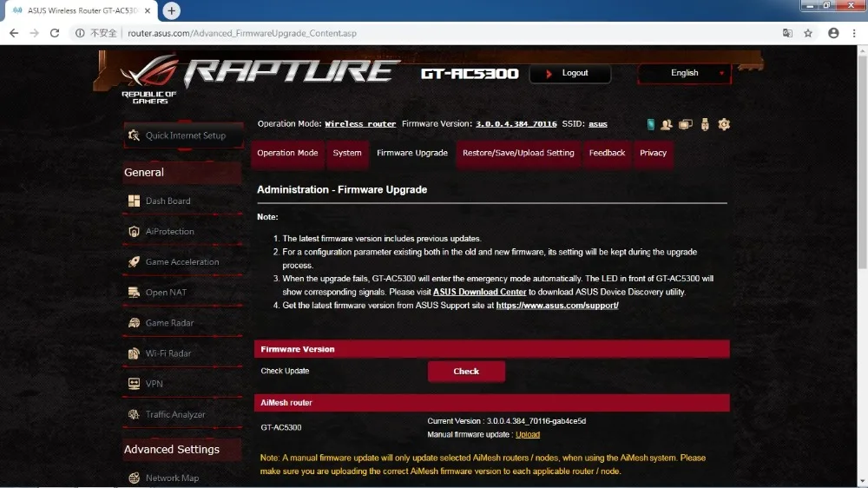Click the browser back arrow

[x=14, y=33]
